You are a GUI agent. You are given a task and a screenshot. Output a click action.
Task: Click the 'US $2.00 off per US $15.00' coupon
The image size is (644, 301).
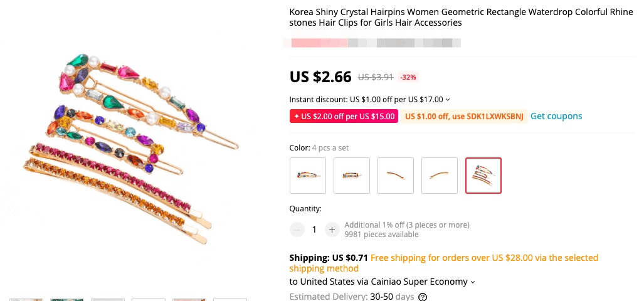point(344,116)
